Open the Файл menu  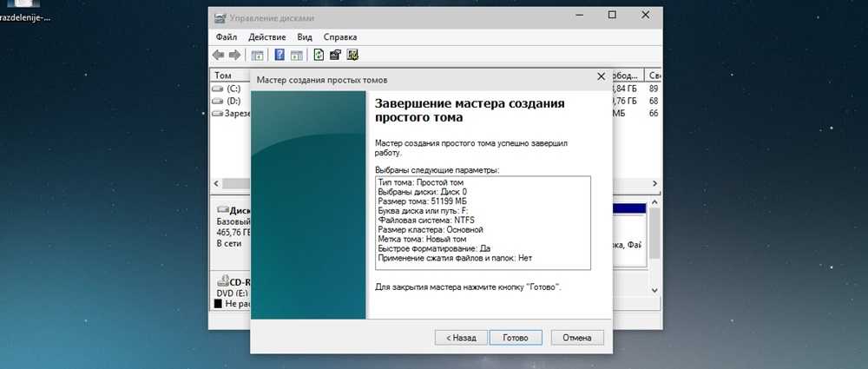pyautogui.click(x=226, y=37)
